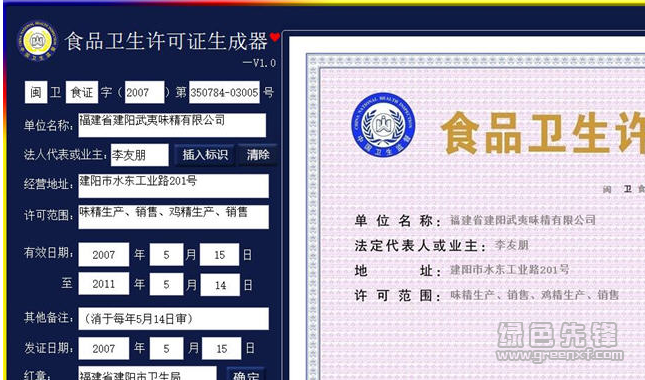Click the 发证日期 day field showing 15

click(x=222, y=348)
